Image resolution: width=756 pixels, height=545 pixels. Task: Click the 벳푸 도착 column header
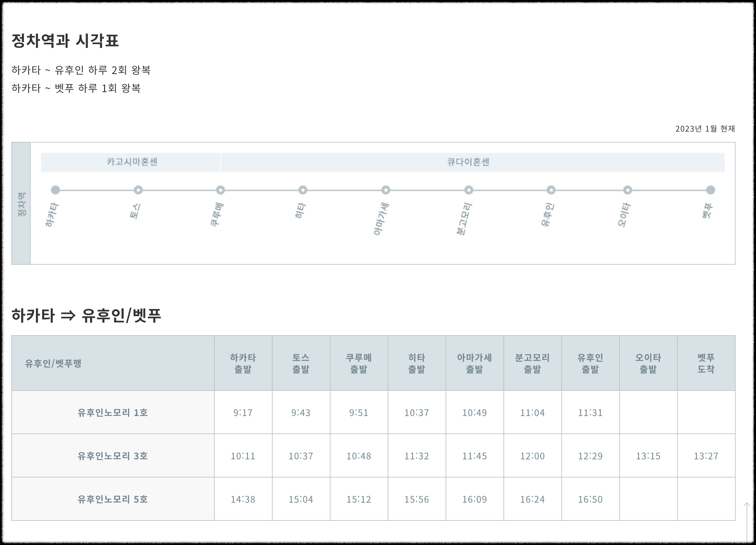[x=706, y=363]
